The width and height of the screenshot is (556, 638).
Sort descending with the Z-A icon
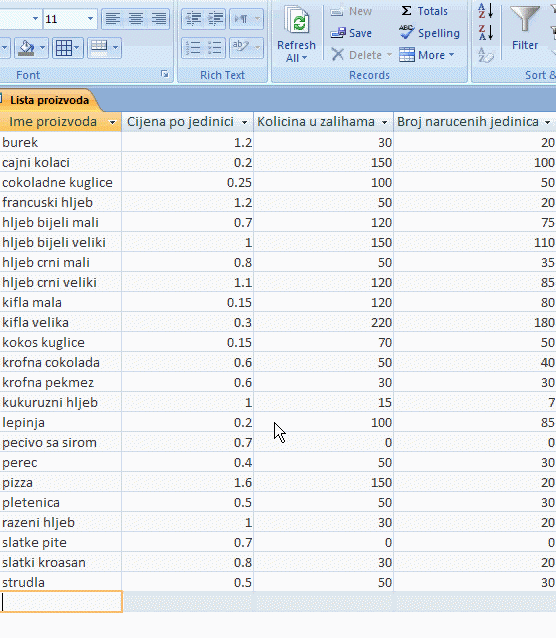486,33
